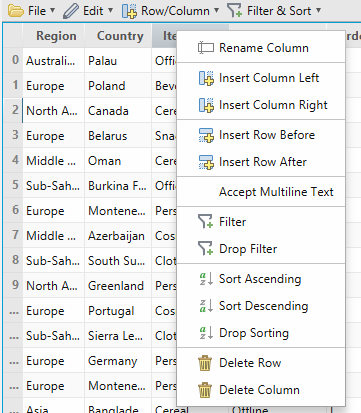361x413 pixels.
Task: Click the Filter & Sort funnel icon
Action: [234, 10]
